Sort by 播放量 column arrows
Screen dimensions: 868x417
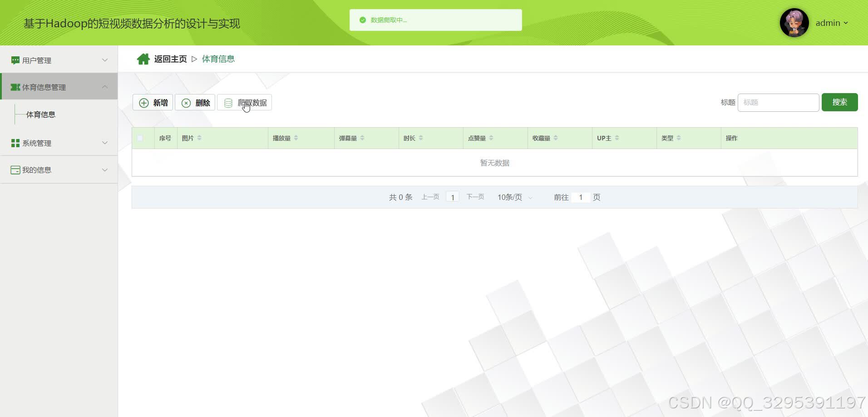pos(296,138)
